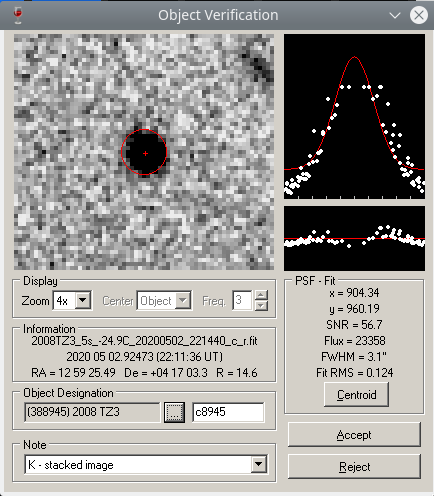Open the window title bar chevron menu
Image resolution: width=434 pixels, height=496 pixels.
click(x=395, y=15)
